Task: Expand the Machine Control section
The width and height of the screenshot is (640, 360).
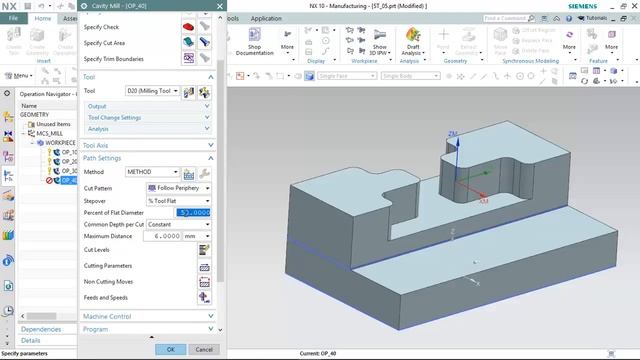Action: [x=211, y=316]
